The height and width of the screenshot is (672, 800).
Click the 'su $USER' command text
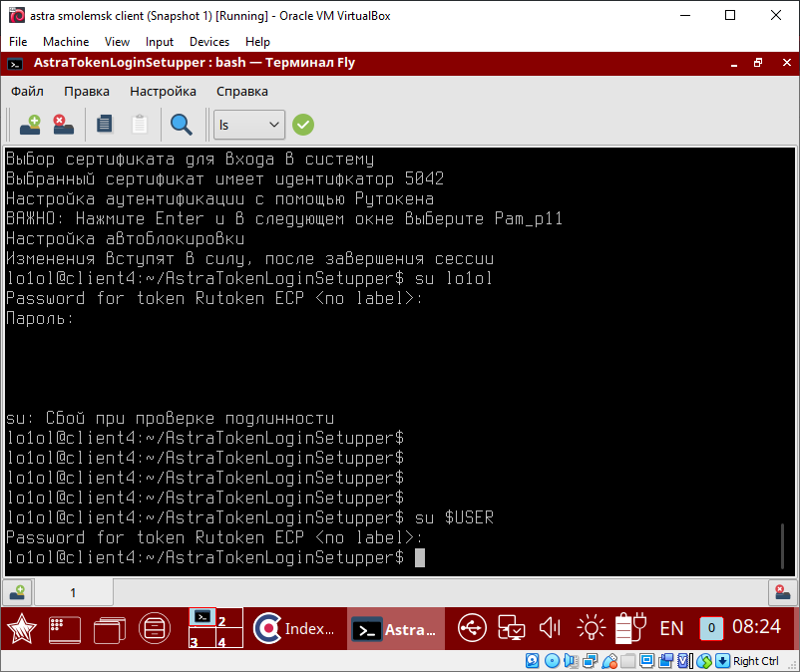point(454,517)
